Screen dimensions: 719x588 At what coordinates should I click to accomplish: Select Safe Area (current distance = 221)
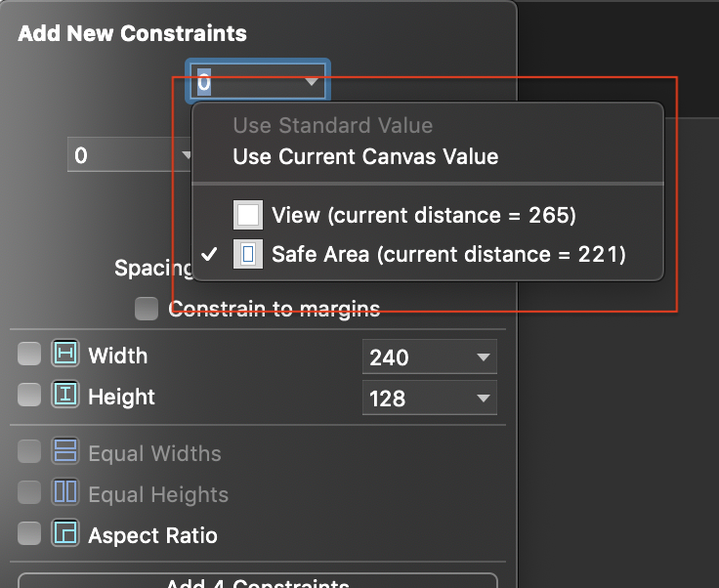pyautogui.click(x=447, y=255)
